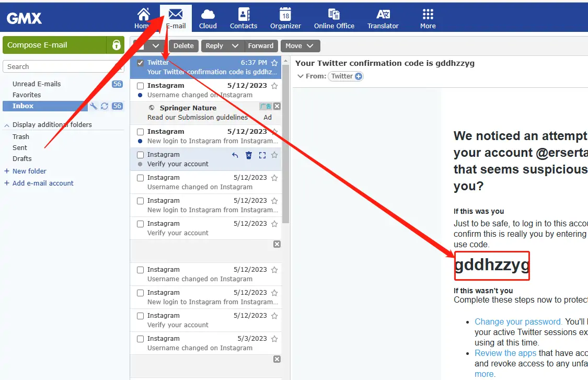Open Inbox settings via the wrench icon
The width and height of the screenshot is (588, 380).
tap(94, 106)
